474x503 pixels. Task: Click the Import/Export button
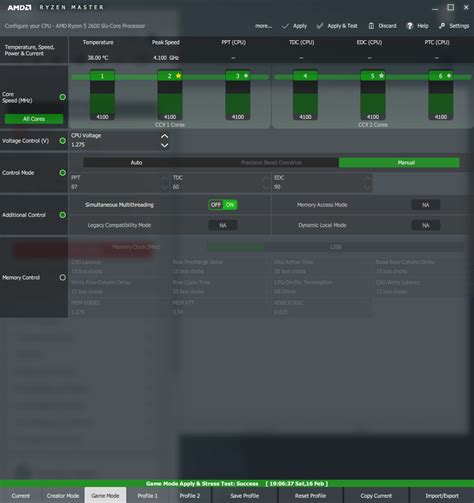[x=442, y=496]
